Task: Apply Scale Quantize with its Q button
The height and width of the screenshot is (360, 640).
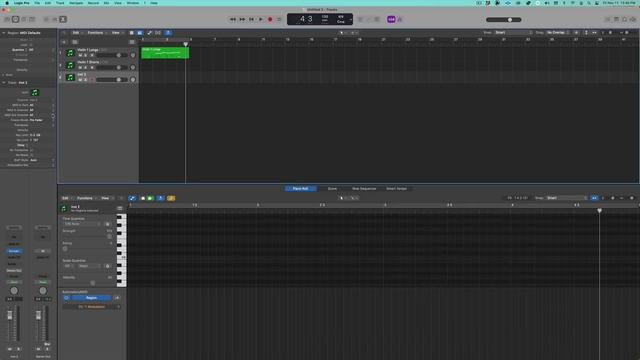Action: click(108, 266)
